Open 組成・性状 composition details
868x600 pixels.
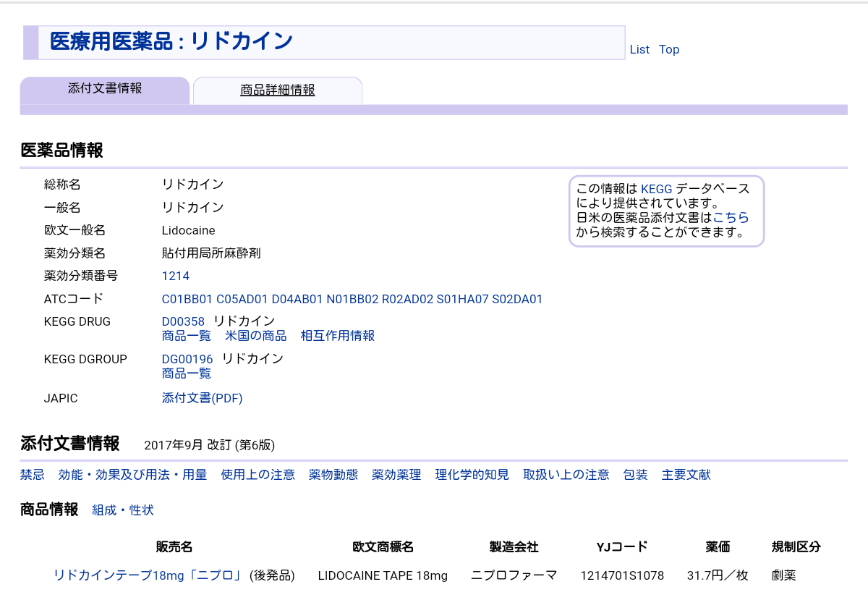(x=122, y=510)
